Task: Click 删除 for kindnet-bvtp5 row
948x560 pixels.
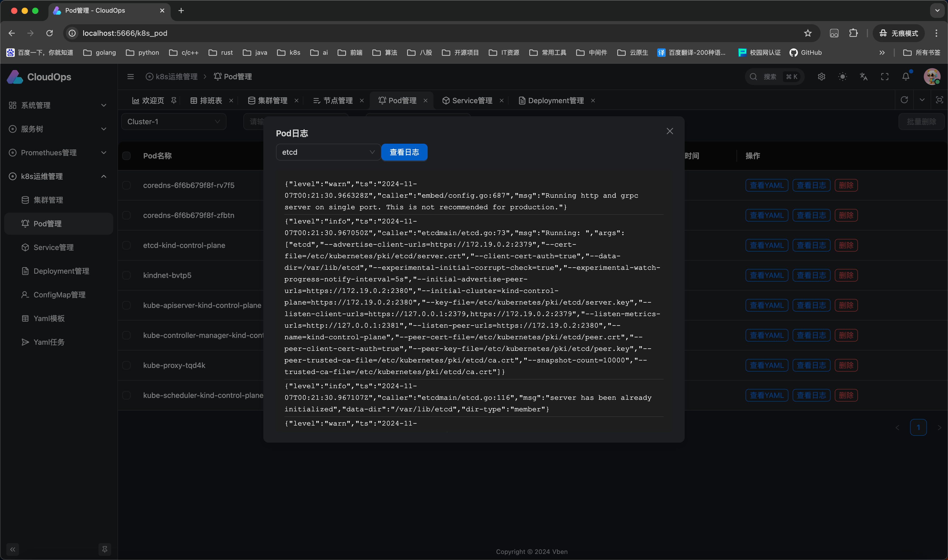Action: 846,275
